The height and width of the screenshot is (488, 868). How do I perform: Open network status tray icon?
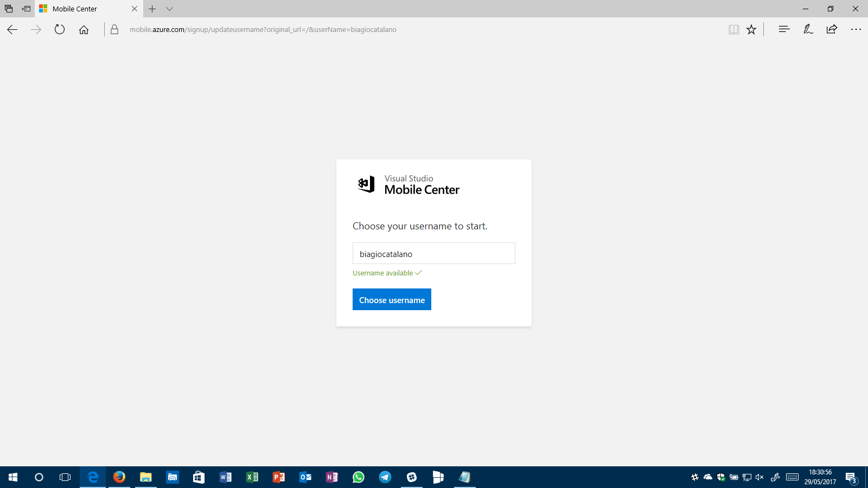747,477
